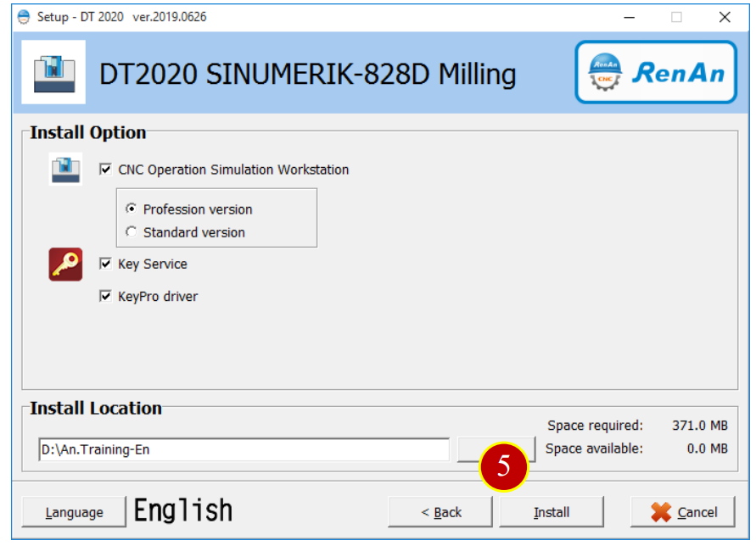Toggle CNC Operation Simulation Workstation checkbox
Viewport: 756px width, 546px height.
point(105,170)
